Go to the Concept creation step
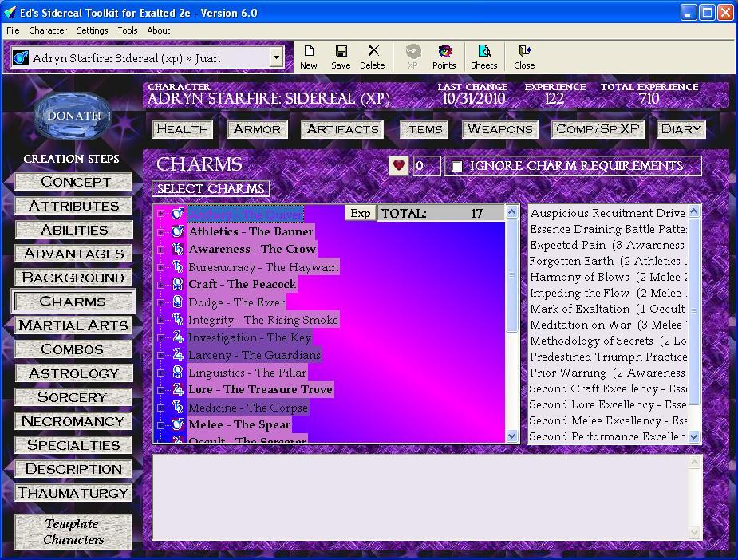The image size is (738, 560). click(73, 182)
